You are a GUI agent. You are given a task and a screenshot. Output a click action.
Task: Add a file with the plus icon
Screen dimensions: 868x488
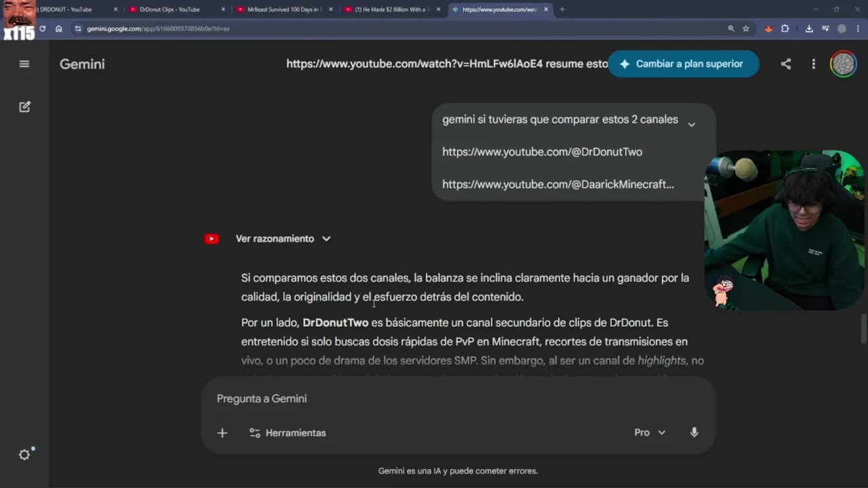(222, 432)
